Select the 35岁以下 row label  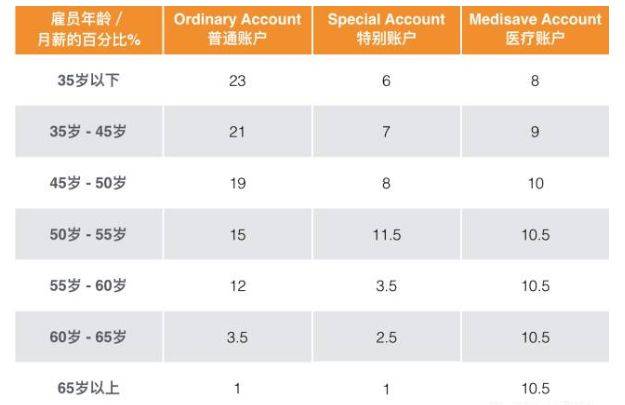tap(88, 82)
